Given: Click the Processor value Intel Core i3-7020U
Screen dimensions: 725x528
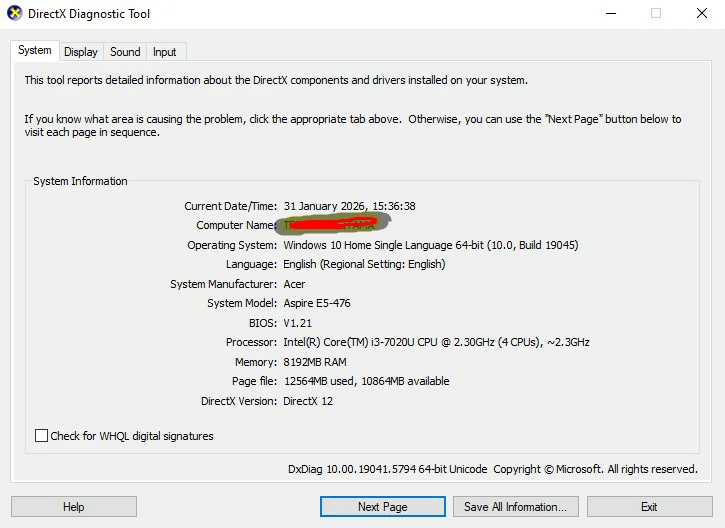Looking at the screenshot, I should point(436,342).
